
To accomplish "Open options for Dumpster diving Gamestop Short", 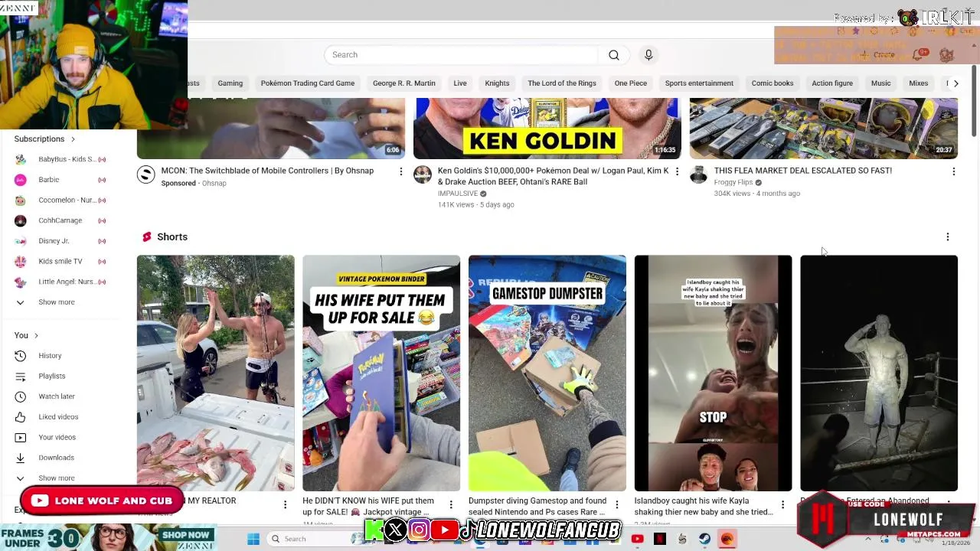I will point(616,505).
